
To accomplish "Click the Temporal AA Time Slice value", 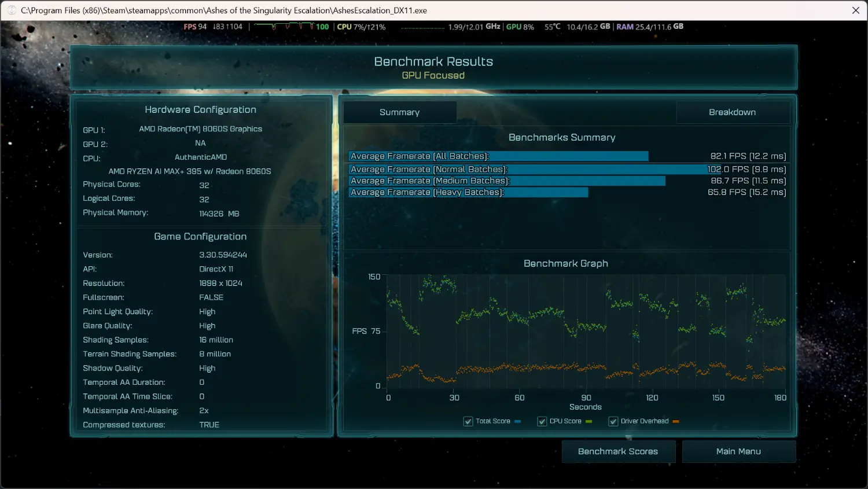I will (202, 397).
